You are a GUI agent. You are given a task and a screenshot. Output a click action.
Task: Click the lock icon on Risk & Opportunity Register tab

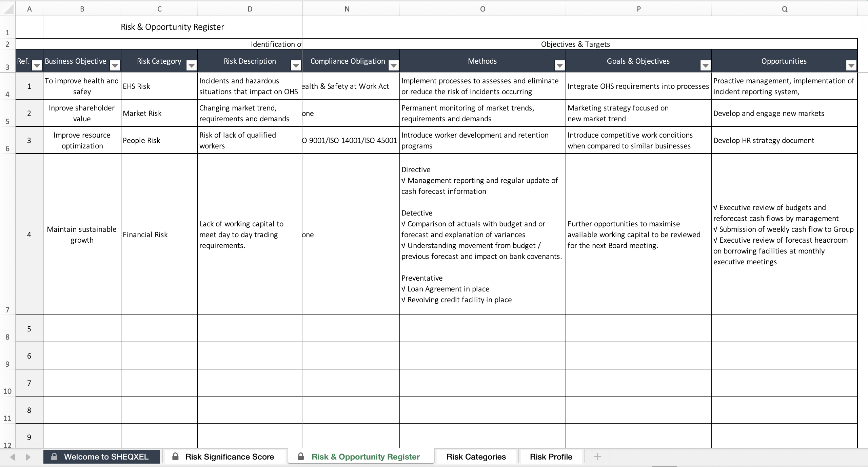(x=300, y=456)
